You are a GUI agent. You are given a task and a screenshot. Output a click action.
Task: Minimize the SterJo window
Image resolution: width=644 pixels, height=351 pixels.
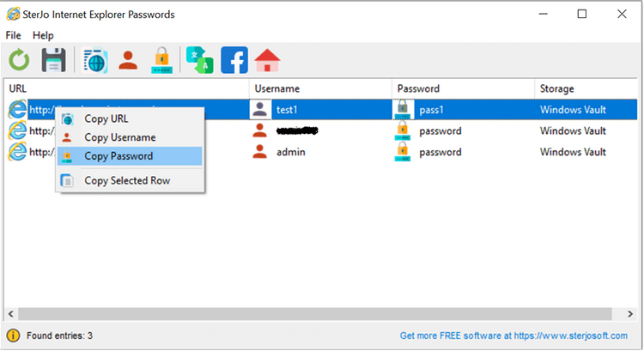(x=544, y=14)
